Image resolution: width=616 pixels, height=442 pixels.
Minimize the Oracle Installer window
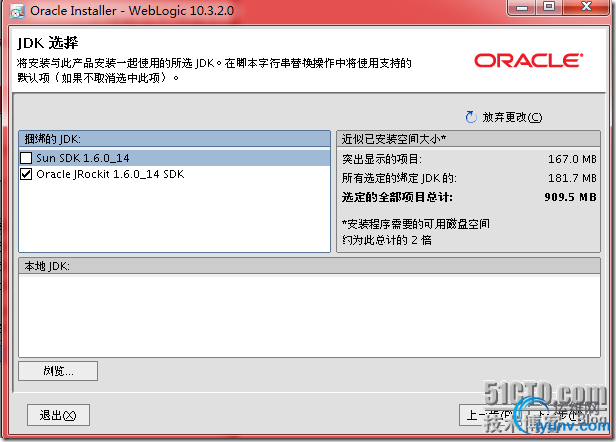522,7
